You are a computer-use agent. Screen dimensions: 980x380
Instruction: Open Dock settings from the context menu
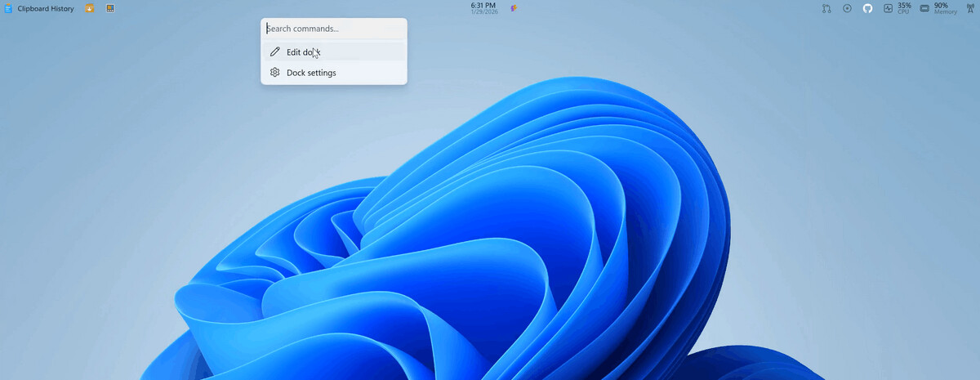pyautogui.click(x=334, y=73)
